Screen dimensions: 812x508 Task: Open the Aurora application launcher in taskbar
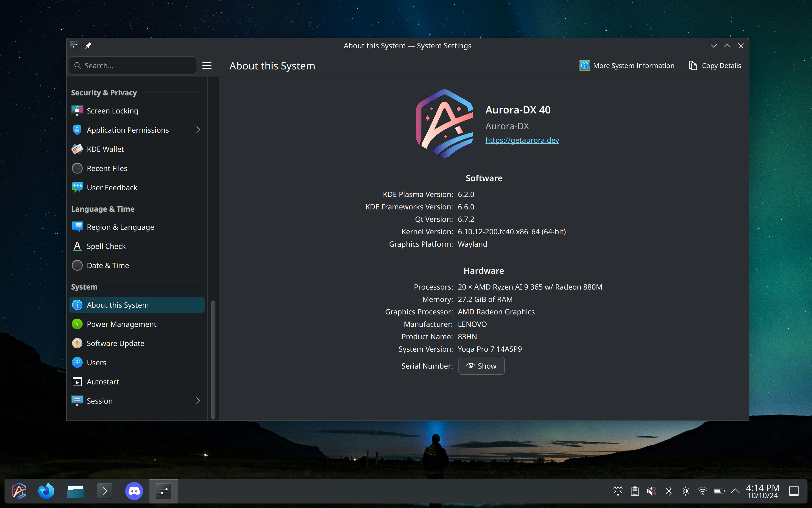[19, 491]
